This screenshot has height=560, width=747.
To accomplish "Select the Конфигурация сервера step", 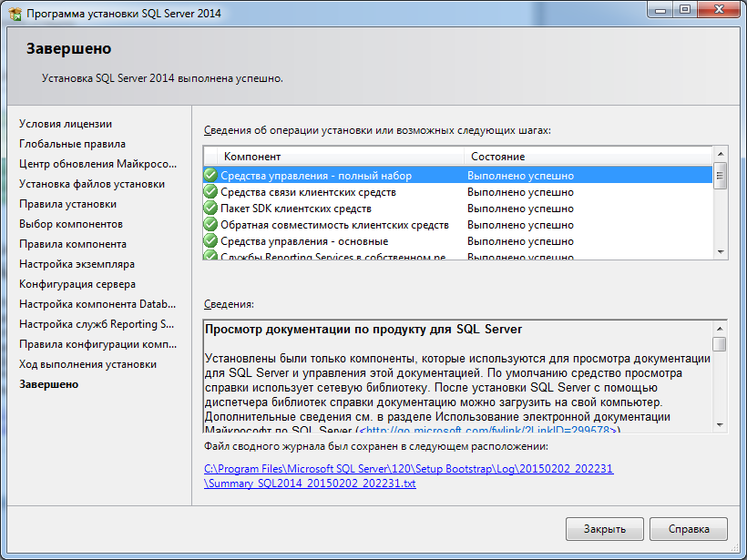I will point(77,284).
